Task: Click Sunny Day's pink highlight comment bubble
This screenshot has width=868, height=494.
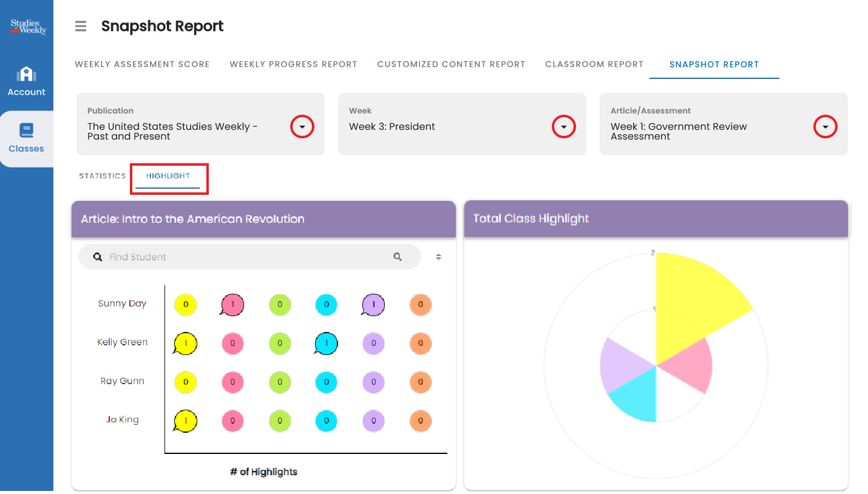Action: point(232,304)
